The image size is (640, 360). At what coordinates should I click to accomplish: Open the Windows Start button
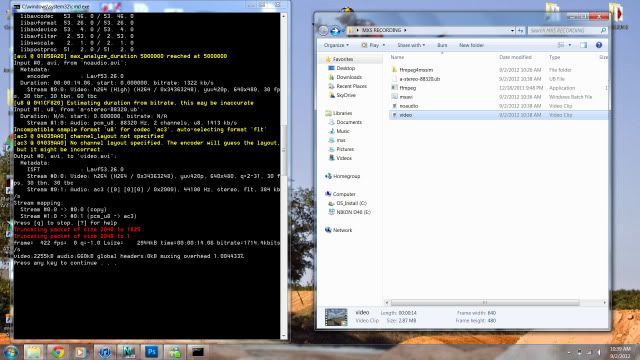click(x=10, y=352)
